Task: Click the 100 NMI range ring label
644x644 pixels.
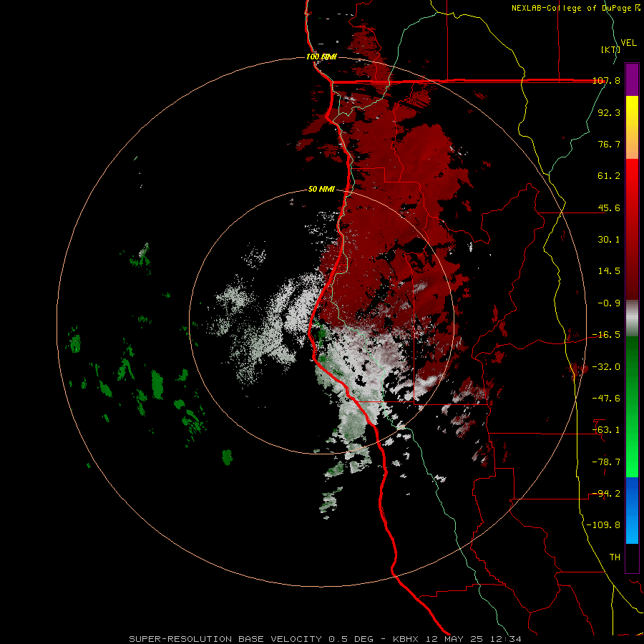Action: click(x=321, y=57)
